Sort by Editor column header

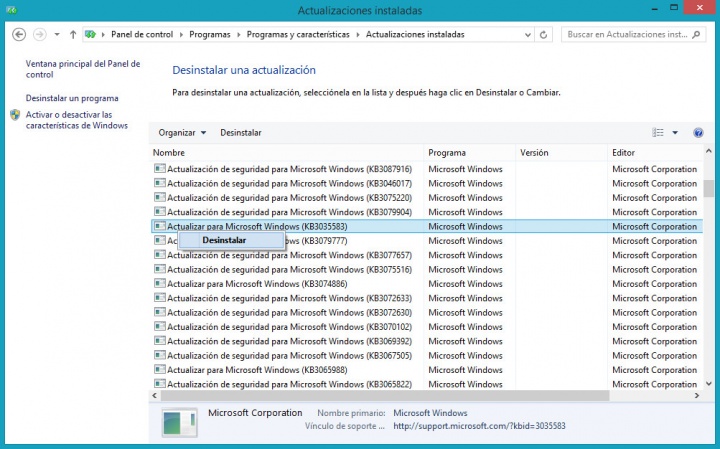655,153
